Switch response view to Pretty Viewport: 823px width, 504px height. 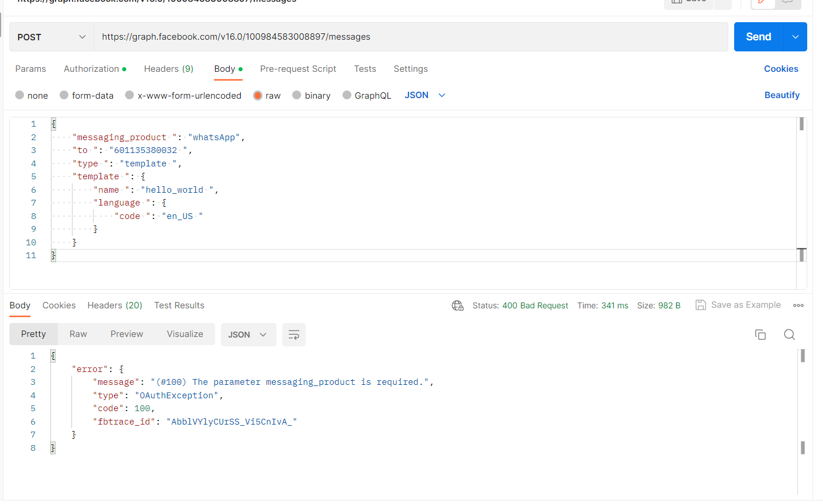pos(33,334)
